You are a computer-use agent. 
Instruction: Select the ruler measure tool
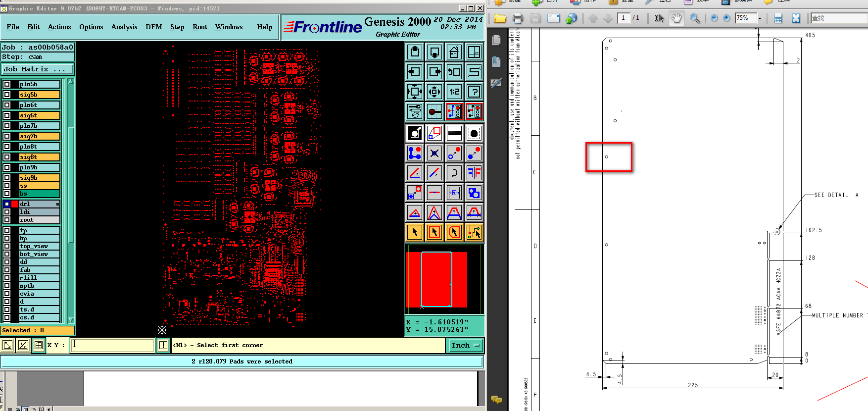454,133
